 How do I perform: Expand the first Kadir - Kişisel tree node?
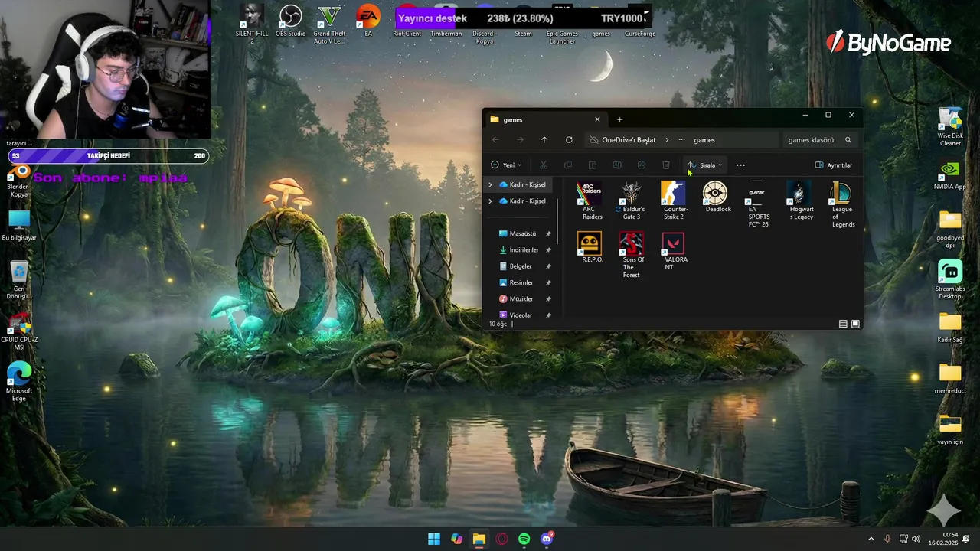click(x=490, y=184)
